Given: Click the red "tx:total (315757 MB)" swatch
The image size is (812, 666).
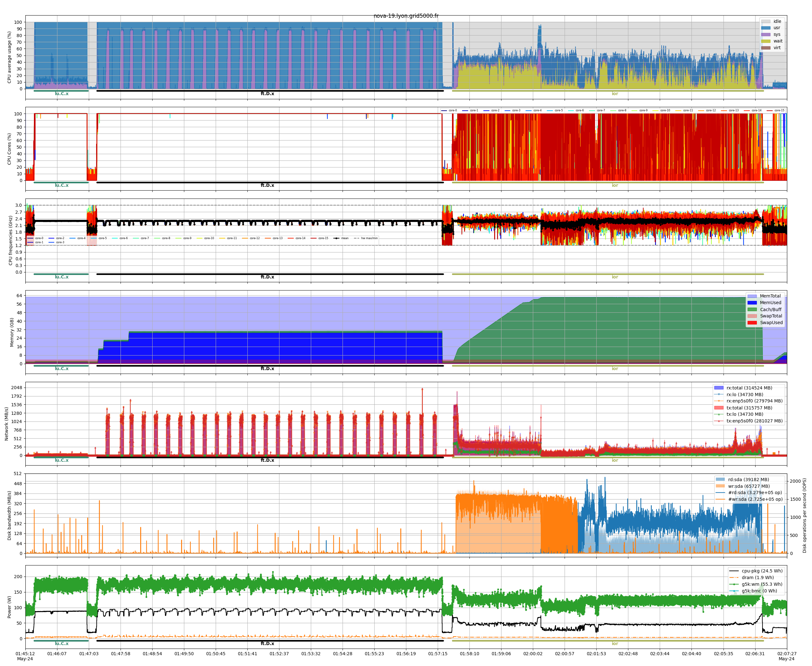Looking at the screenshot, I should [719, 408].
